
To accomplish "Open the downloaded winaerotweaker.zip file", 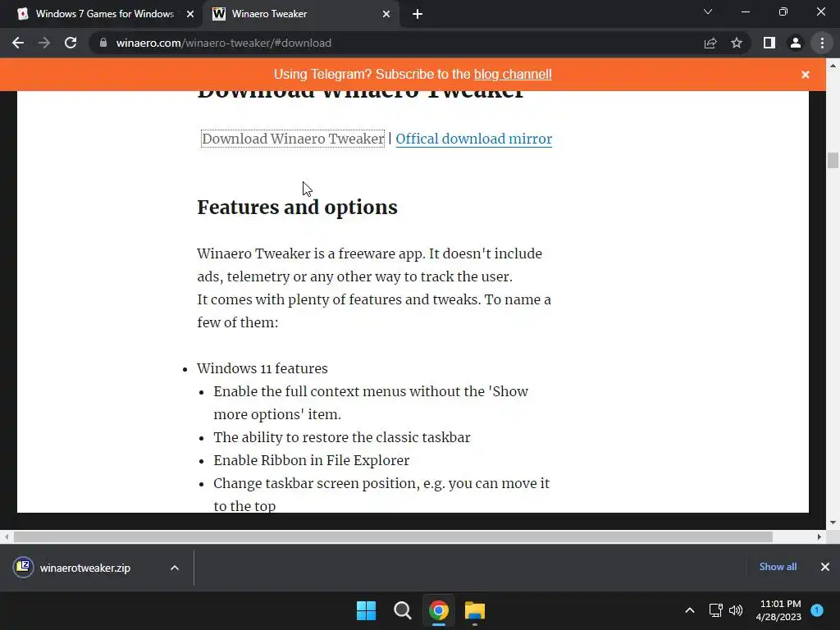I will [x=84, y=568].
